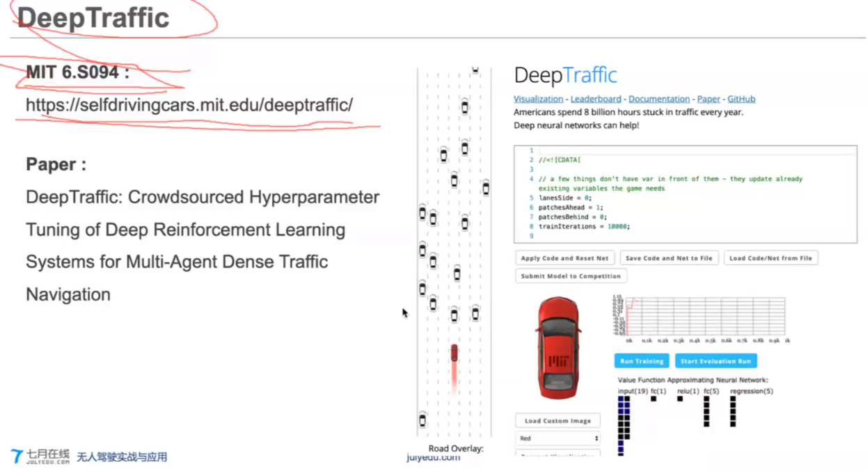Click the patchesAhead = 1 code line
This screenshot has width=868, height=476.
click(571, 207)
